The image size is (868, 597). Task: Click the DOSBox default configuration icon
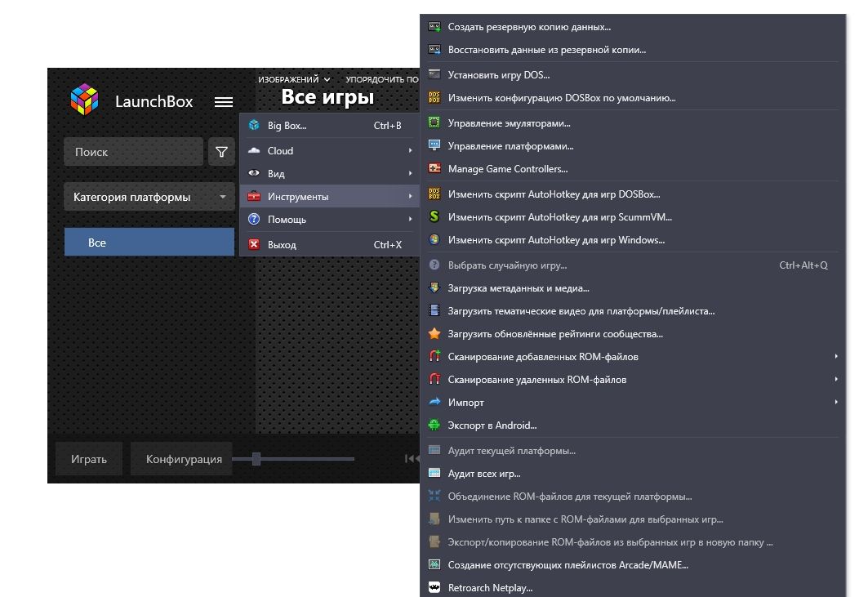click(x=434, y=97)
